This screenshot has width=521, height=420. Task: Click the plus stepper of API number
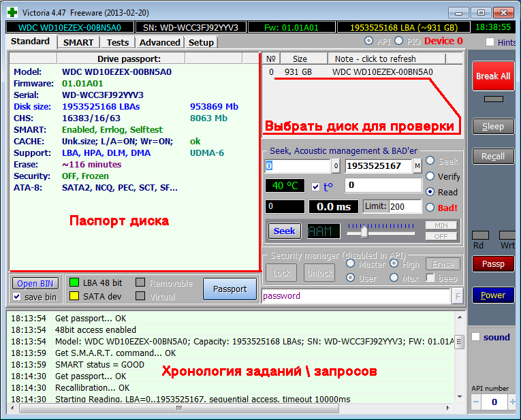coord(512,402)
